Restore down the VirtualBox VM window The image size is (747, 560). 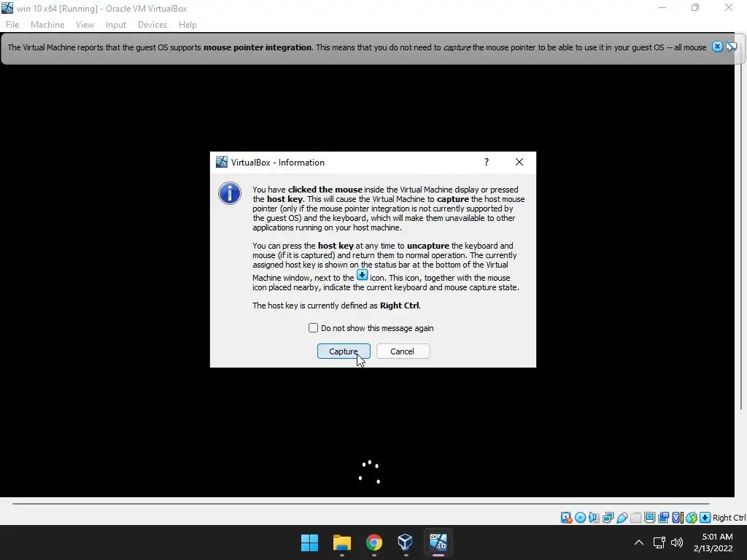pos(695,7)
